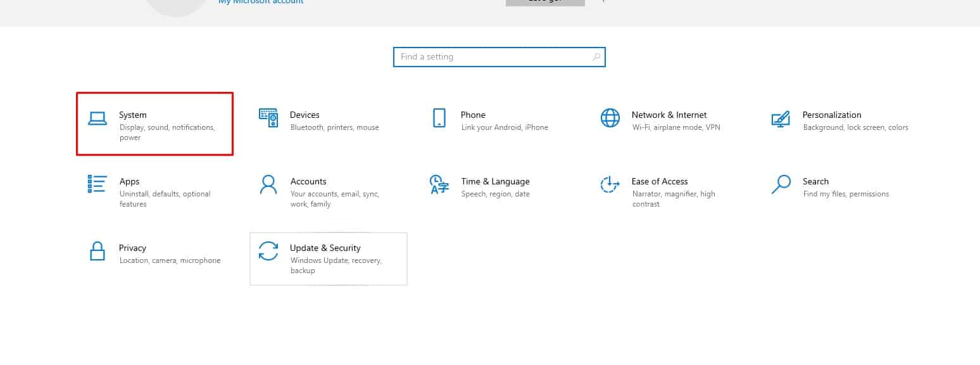Select the 'Update & Security' heading
Viewport: 980px width, 365px height.
click(325, 248)
